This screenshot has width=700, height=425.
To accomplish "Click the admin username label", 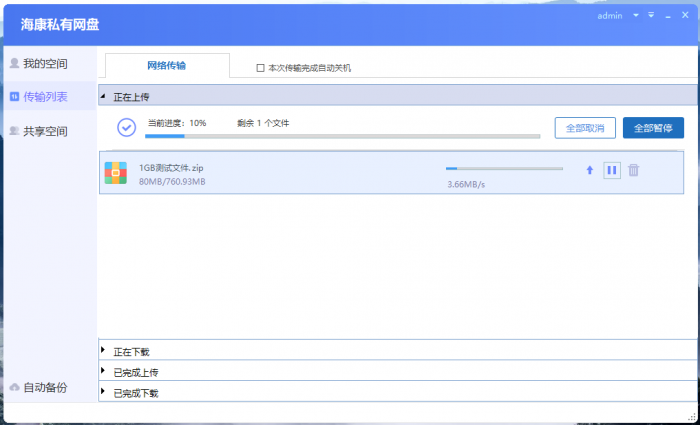I will tap(610, 16).
